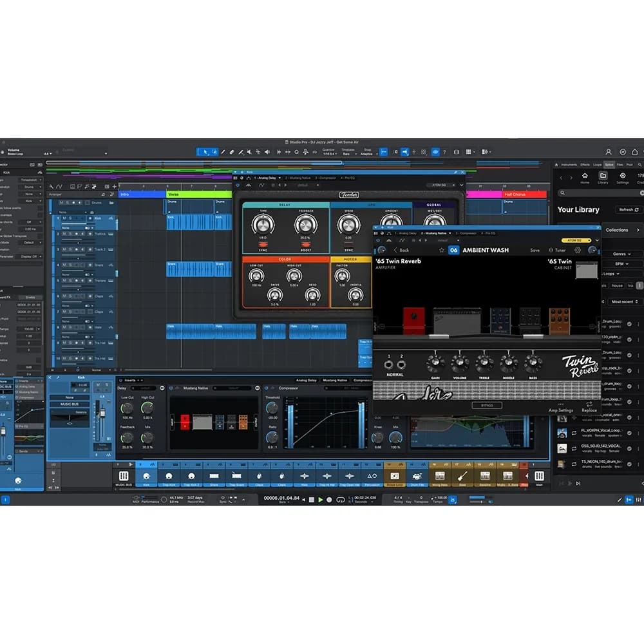Click the help question mark icon
Image resolution: width=644 pixels, height=644 pixels.
tap(444, 152)
